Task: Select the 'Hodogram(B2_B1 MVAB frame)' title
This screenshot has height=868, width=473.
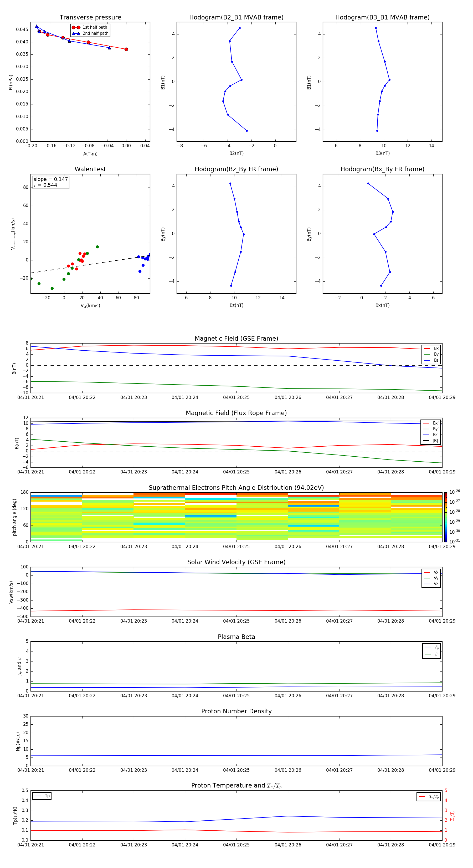Action: pyautogui.click(x=236, y=17)
